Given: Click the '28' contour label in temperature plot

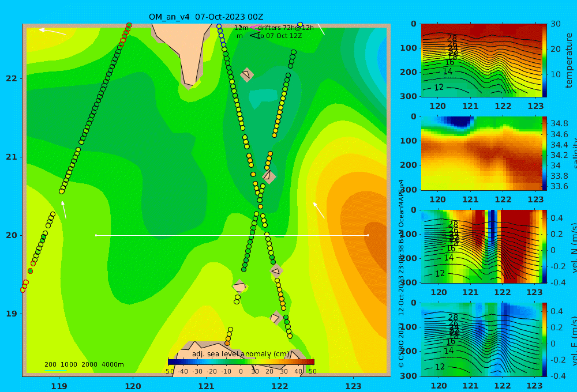Looking at the screenshot, I should (x=452, y=38).
